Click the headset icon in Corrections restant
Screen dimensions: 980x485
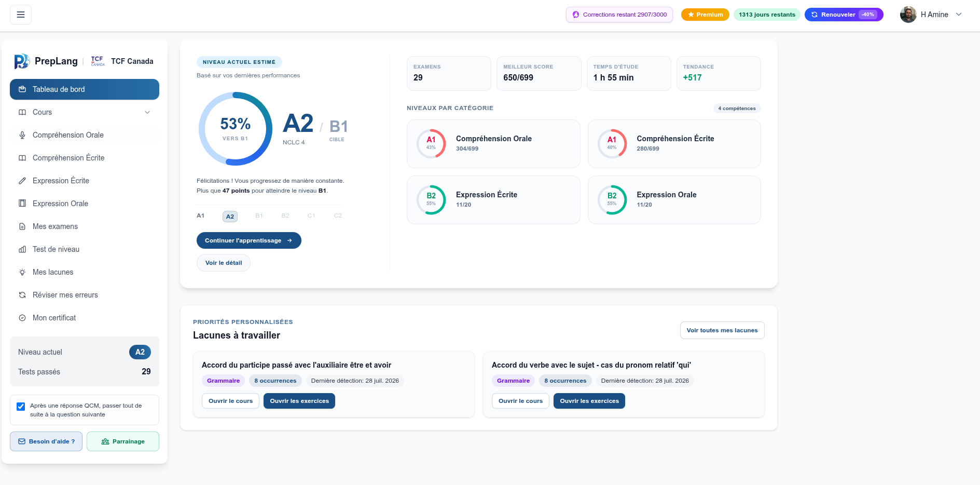(576, 15)
